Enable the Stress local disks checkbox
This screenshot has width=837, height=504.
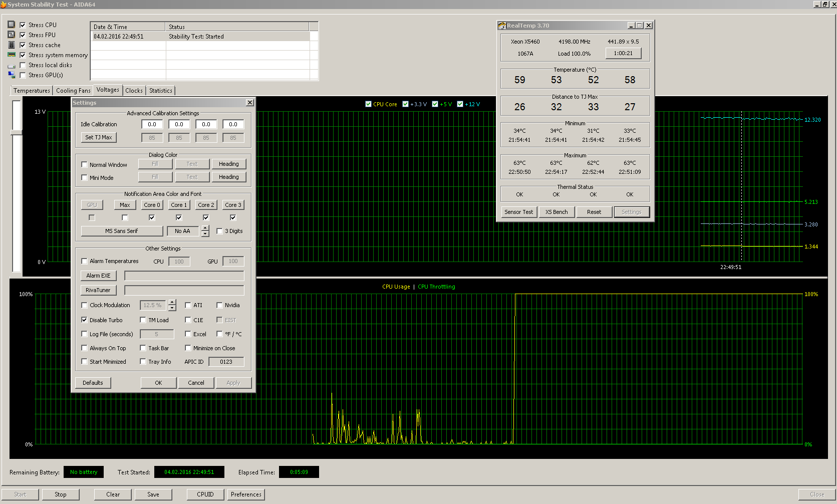pos(23,65)
